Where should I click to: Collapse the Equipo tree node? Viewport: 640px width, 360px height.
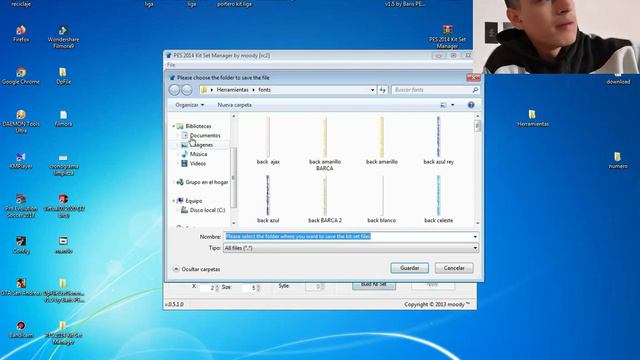click(x=173, y=201)
